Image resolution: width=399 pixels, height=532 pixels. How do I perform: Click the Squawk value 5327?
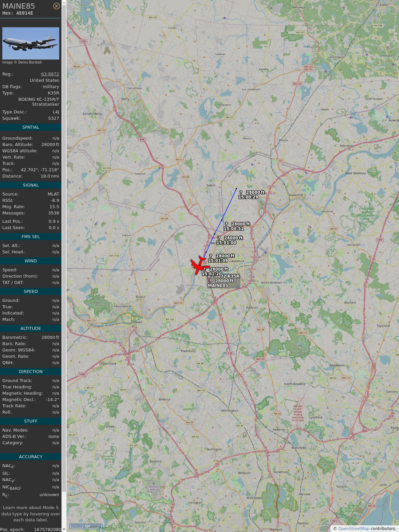54,118
